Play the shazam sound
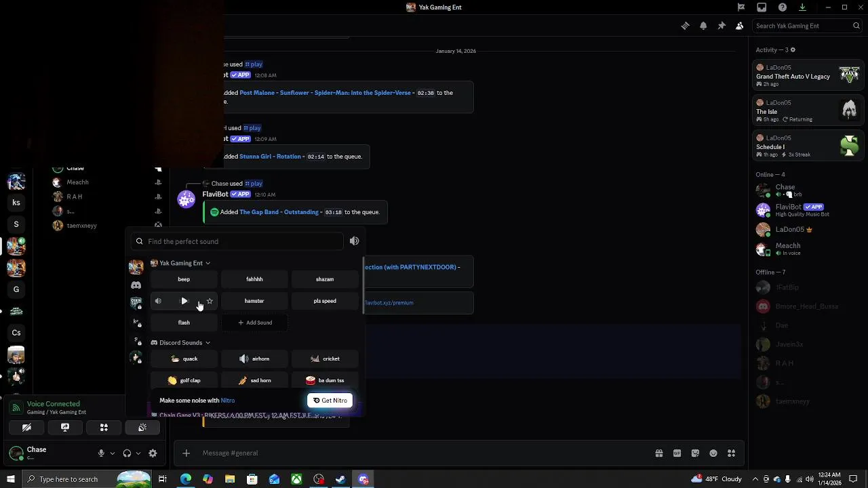Viewport: 868px width, 488px height. (x=325, y=279)
